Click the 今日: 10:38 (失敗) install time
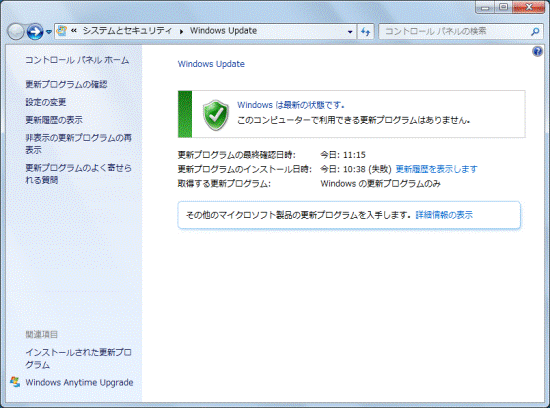Viewport: 550px width, 408px height. (356, 169)
